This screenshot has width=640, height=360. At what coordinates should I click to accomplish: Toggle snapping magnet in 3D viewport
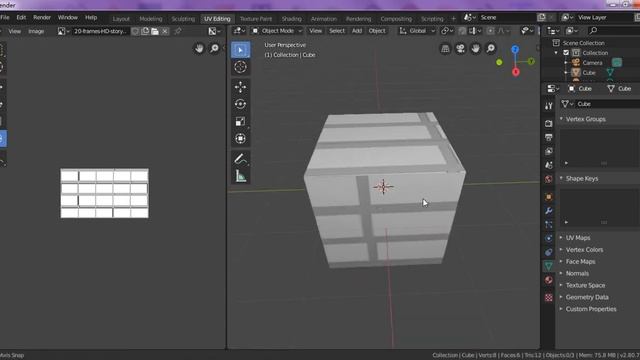(x=462, y=31)
